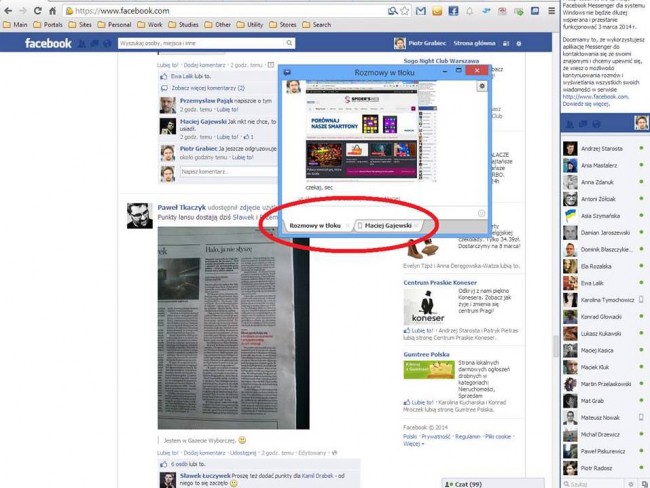Focus the Facebook search field
The width and height of the screenshot is (650, 488).
click(x=202, y=43)
